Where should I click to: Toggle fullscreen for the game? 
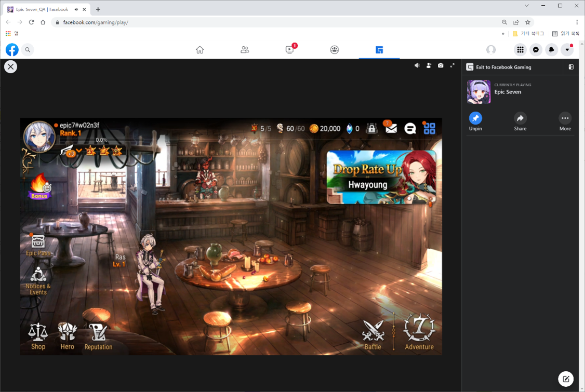click(452, 65)
